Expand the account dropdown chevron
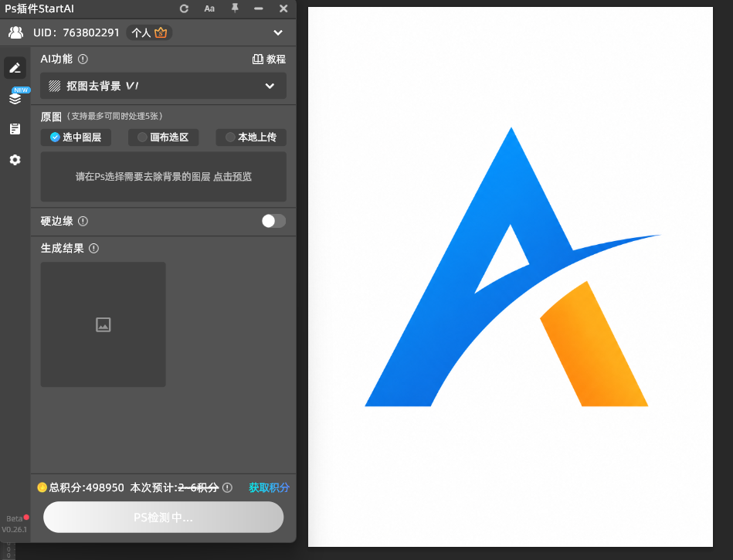 (x=278, y=32)
